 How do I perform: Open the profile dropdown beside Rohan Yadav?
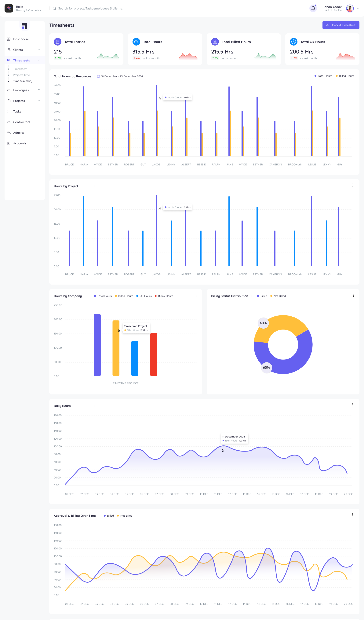[359, 8]
